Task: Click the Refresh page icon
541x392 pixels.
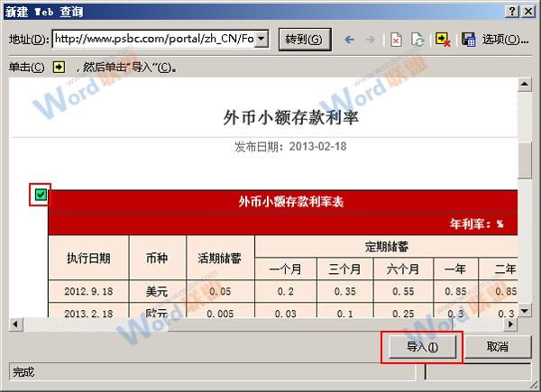Action: point(417,40)
